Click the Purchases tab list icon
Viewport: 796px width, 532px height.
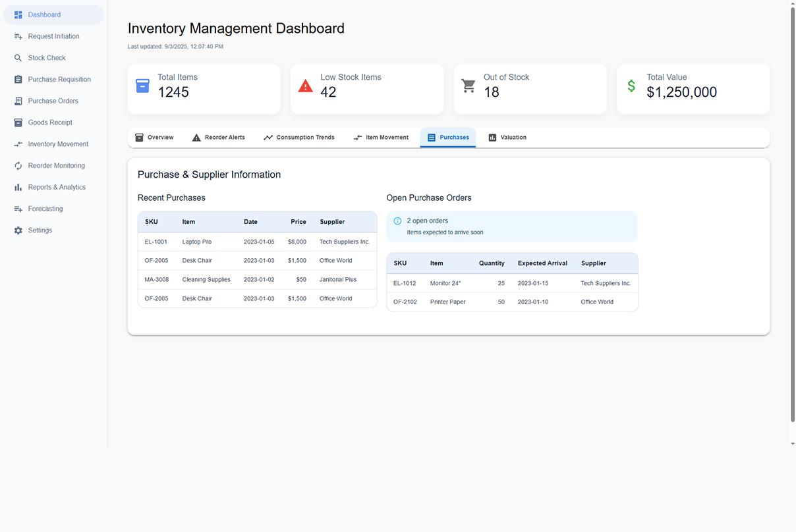432,138
